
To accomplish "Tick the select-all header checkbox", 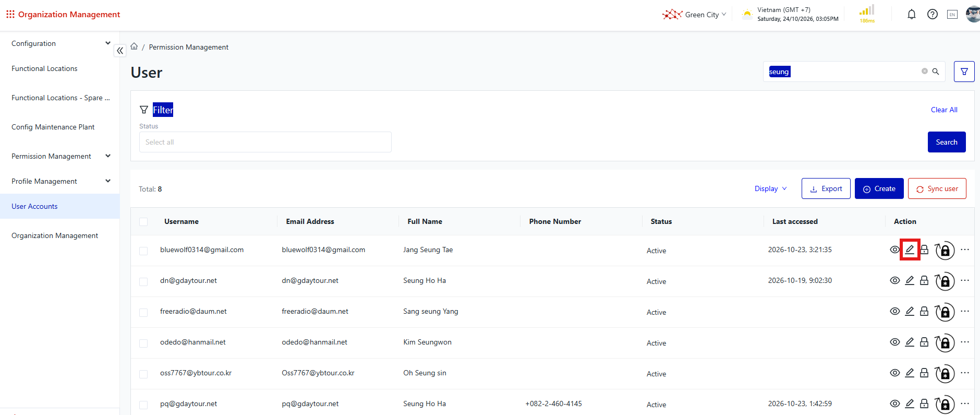I will pos(143,222).
